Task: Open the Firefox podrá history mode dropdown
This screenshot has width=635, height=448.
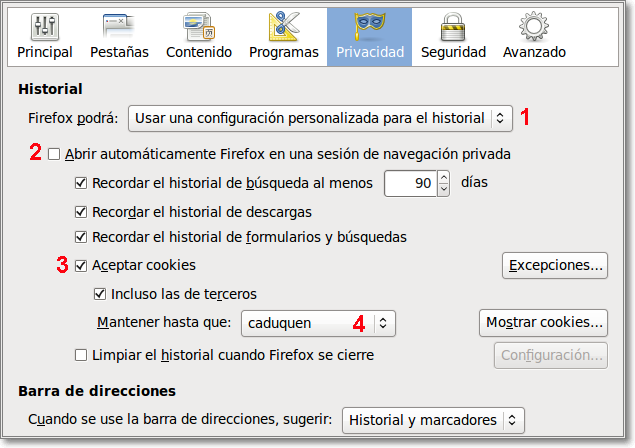Action: click(x=320, y=118)
